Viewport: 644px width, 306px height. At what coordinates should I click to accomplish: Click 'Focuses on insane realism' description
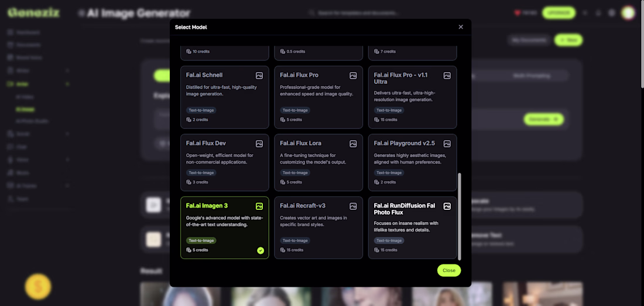point(406,227)
